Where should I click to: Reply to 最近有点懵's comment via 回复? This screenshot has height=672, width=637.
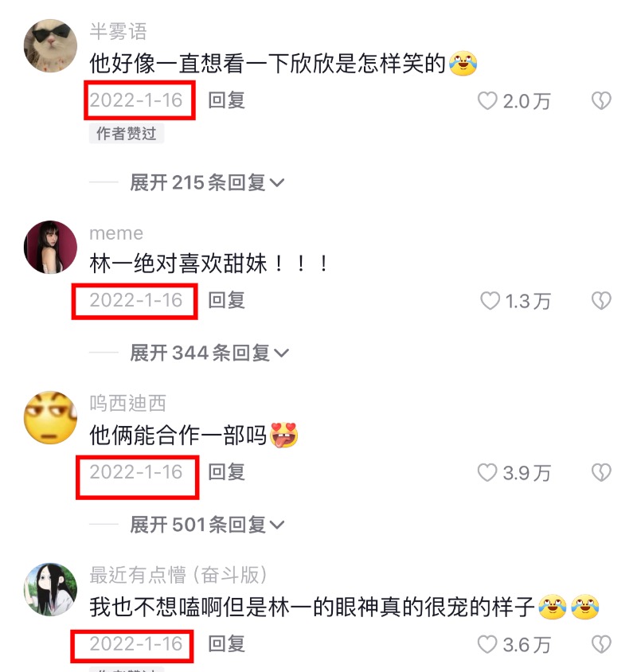click(x=226, y=643)
